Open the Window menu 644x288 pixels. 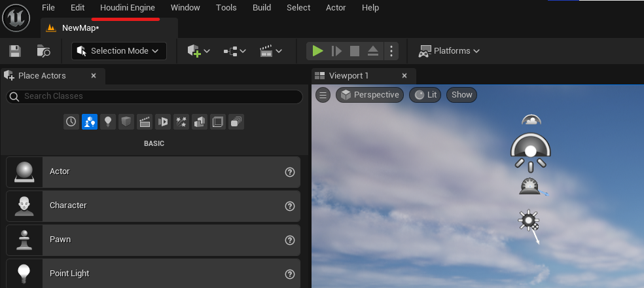(185, 7)
